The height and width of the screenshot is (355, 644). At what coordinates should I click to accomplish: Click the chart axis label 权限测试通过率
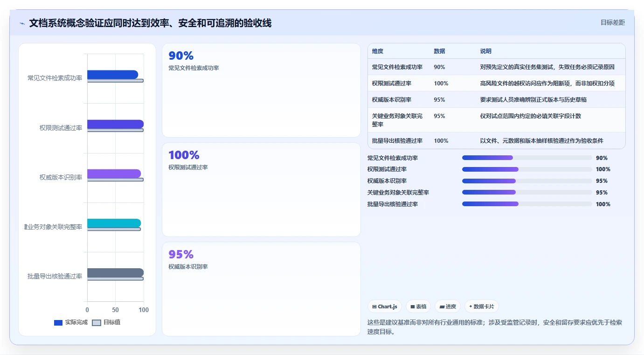61,128
